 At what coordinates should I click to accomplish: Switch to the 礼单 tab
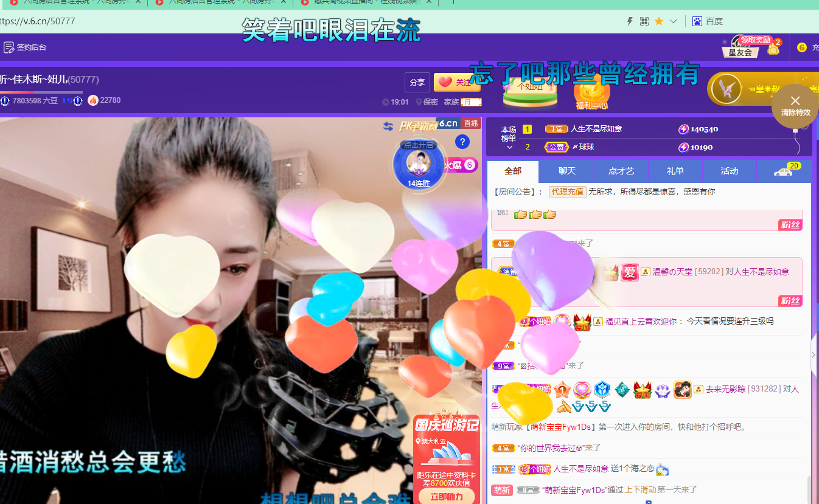675,171
